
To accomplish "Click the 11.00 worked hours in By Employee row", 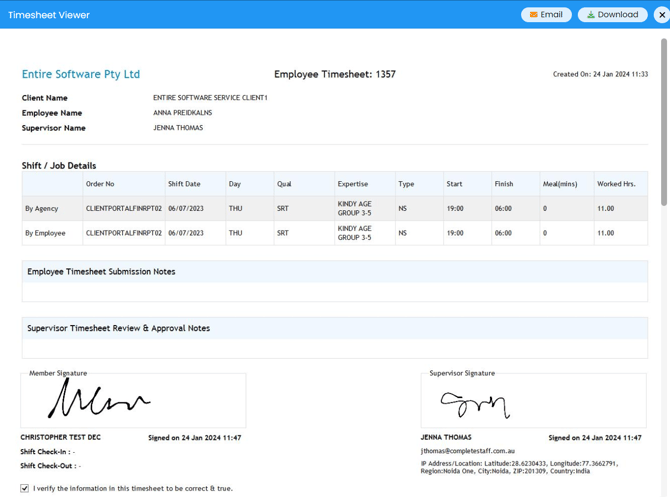I will 605,233.
